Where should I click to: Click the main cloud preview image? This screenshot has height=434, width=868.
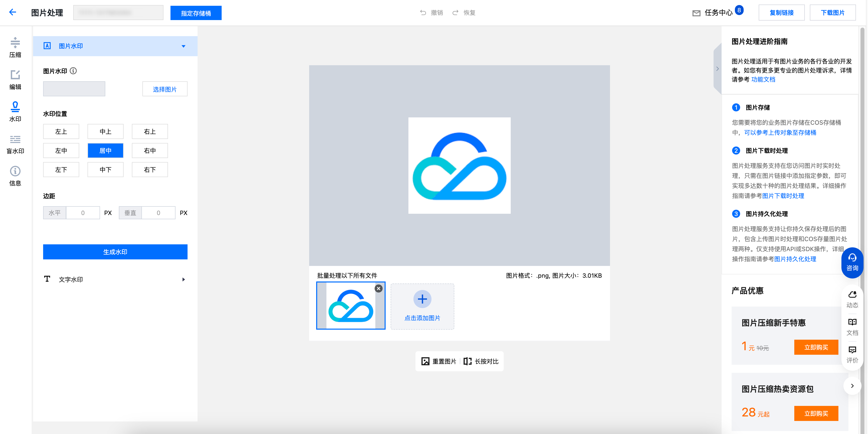pos(459,166)
